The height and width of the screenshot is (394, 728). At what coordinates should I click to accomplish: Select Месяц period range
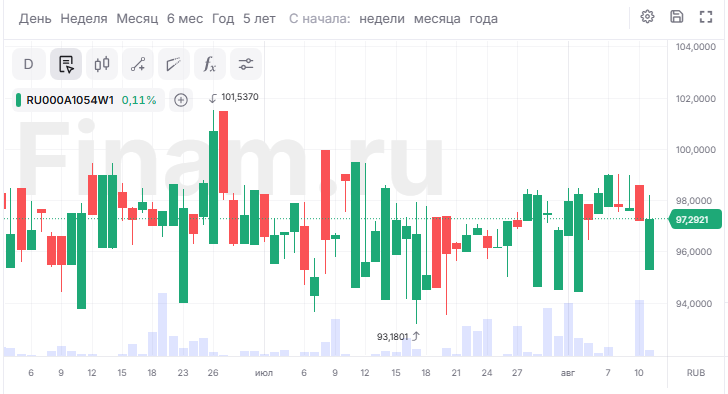pos(137,19)
